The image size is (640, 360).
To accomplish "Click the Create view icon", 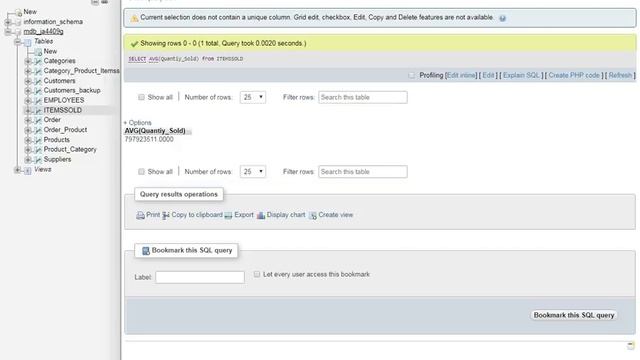I will (313, 215).
